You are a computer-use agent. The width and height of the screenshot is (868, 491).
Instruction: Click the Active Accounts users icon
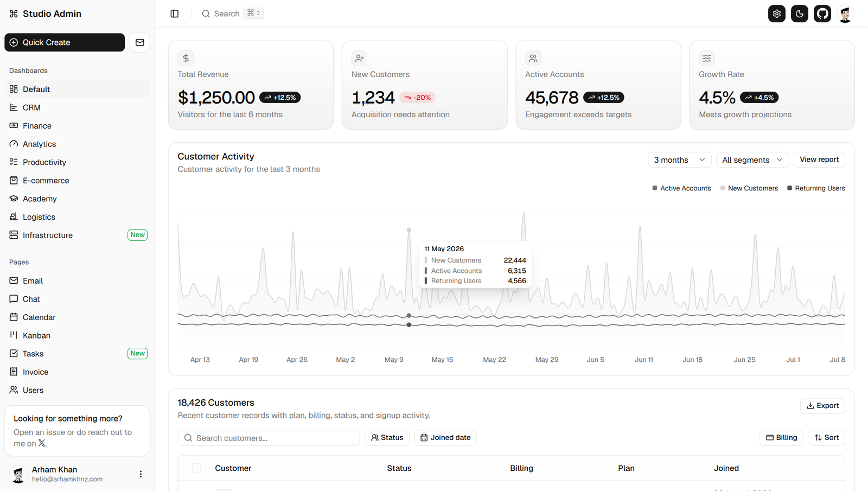pyautogui.click(x=533, y=58)
